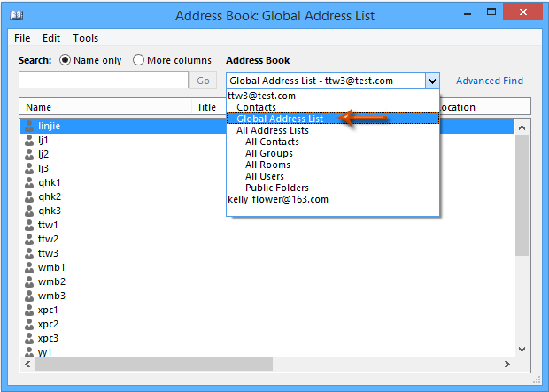Click the person icon beside wmb1

[x=29, y=267]
